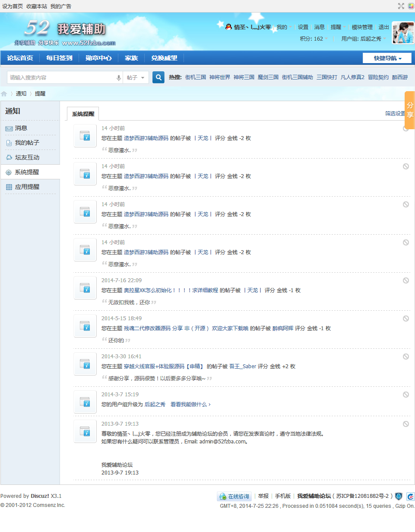Click the 退出 logout link

coord(383,27)
